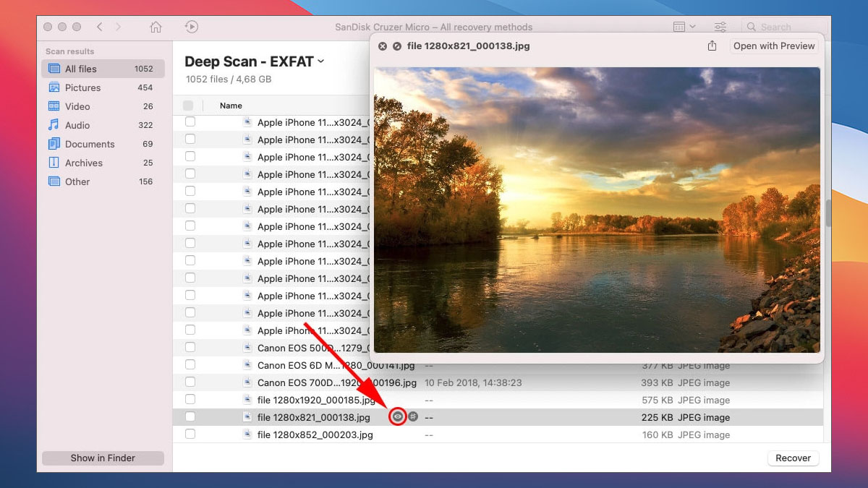The width and height of the screenshot is (868, 488).
Task: Check file 1280x1920_000185.jpg checkbox
Action: (190, 400)
